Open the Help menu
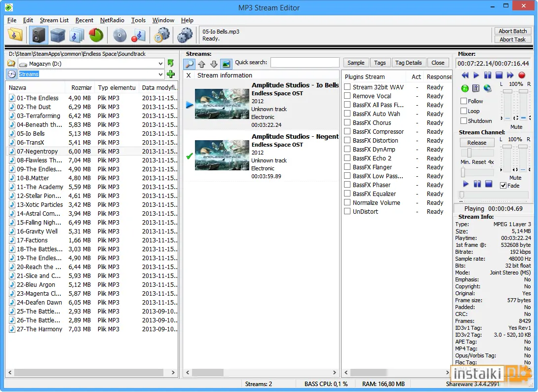Image resolution: width=538 pixels, height=392 pixels. pyautogui.click(x=187, y=20)
